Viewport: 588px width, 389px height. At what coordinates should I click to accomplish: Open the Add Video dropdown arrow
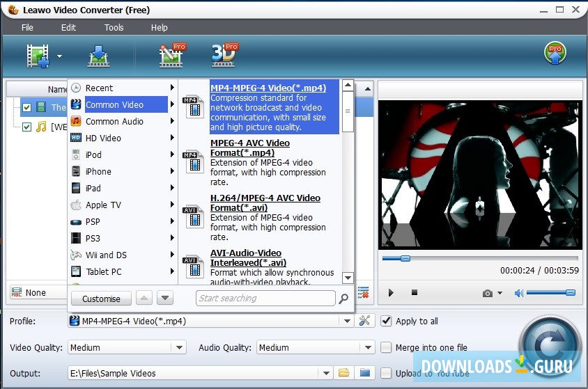coord(60,56)
